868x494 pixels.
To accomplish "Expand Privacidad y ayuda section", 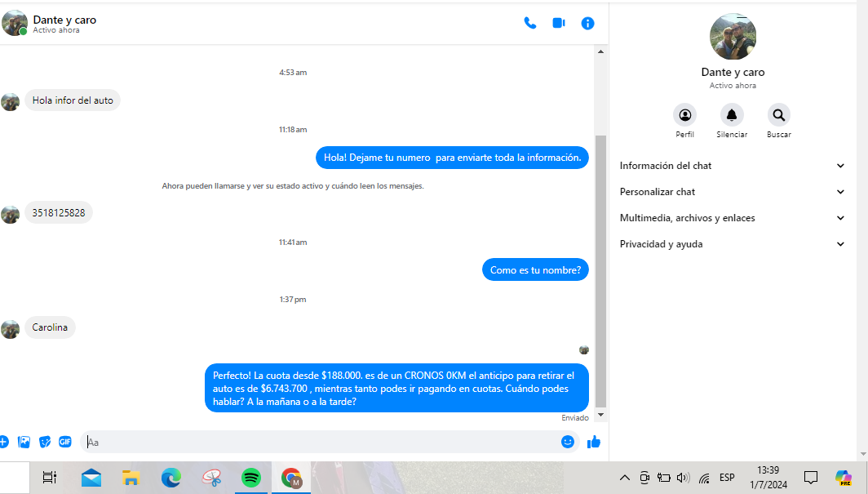I will 732,243.
